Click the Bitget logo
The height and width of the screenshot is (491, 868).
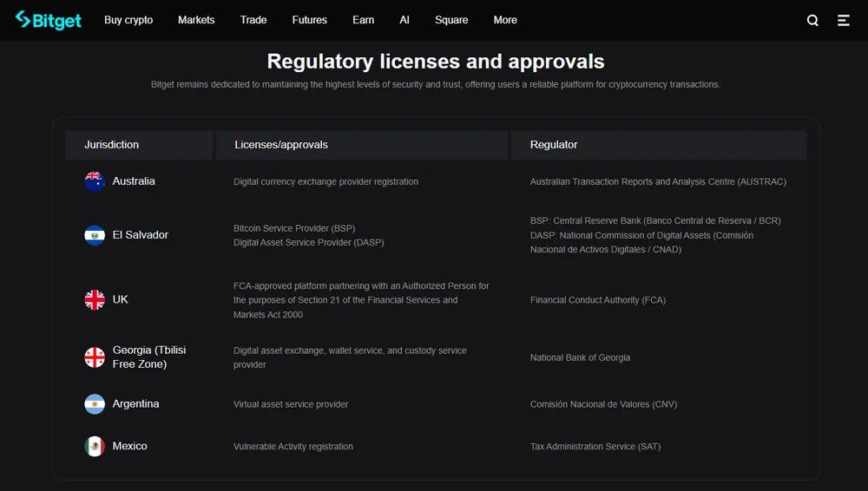pos(48,20)
